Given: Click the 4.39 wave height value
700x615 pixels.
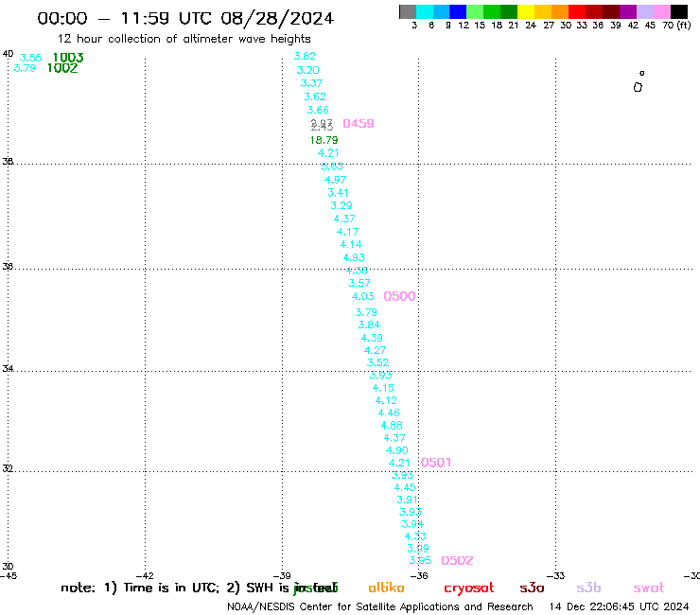Looking at the screenshot, I should pyautogui.click(x=372, y=338).
